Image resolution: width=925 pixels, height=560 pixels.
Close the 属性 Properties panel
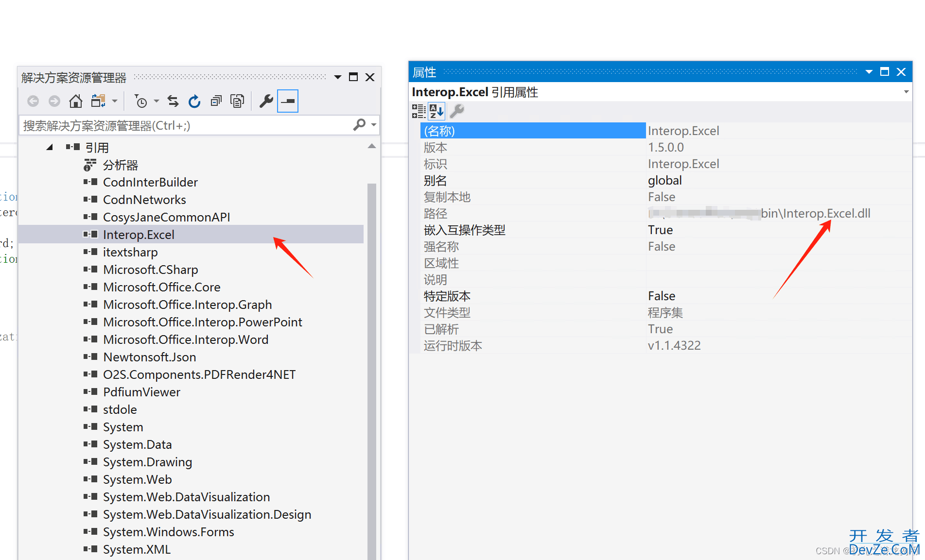[x=901, y=71]
